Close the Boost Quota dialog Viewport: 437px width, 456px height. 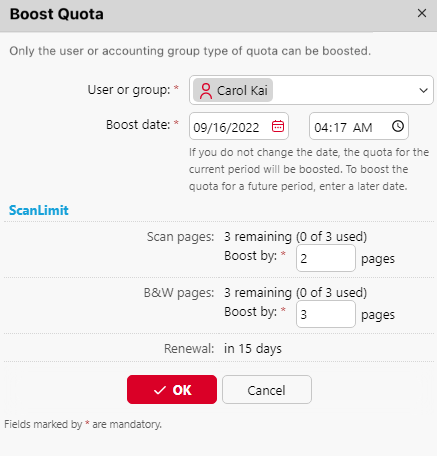click(x=422, y=13)
